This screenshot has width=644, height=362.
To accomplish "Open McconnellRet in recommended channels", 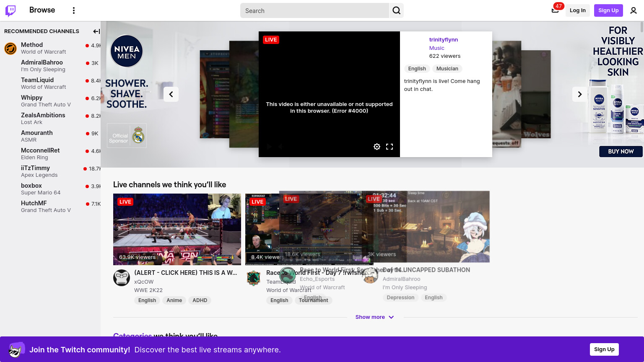I will 50,154.
